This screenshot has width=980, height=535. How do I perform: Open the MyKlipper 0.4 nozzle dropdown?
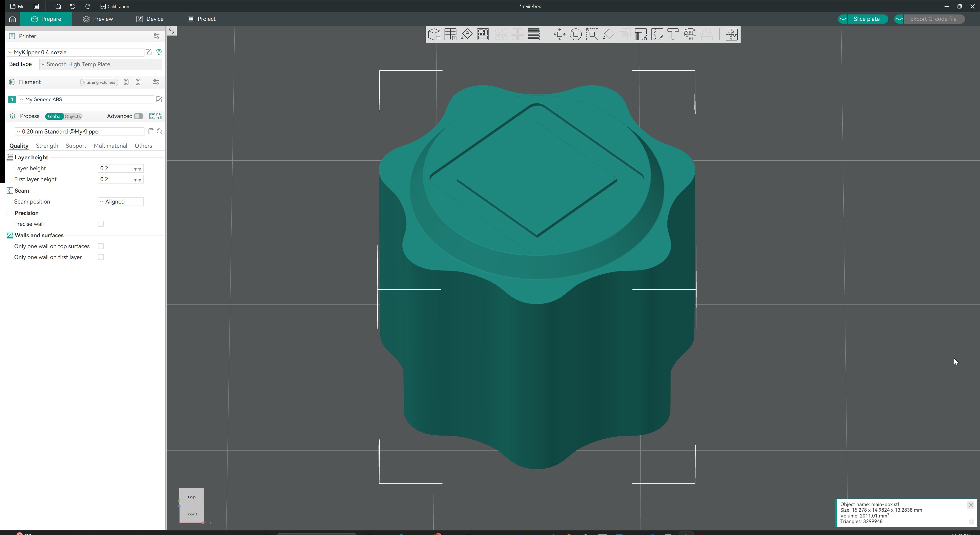pyautogui.click(x=75, y=53)
